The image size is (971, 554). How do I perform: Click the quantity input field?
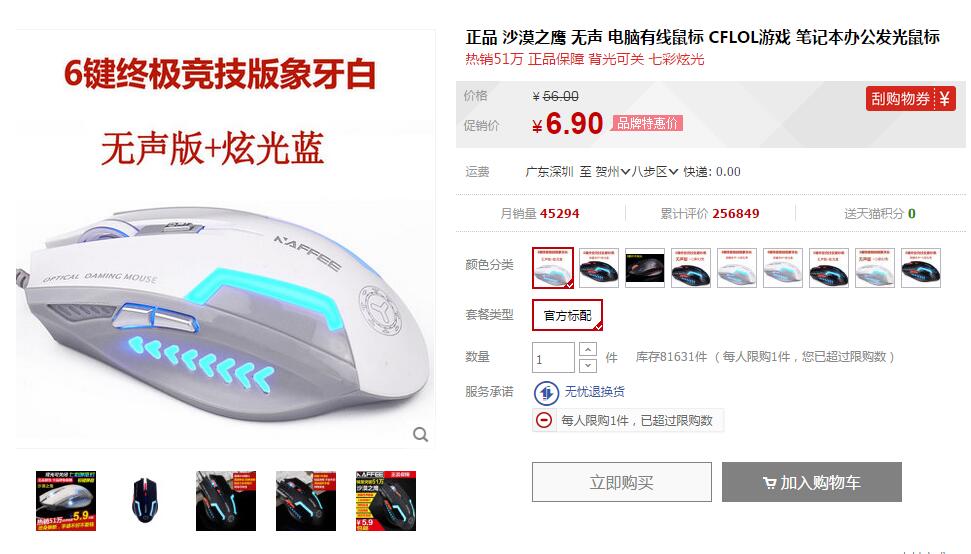(553, 358)
